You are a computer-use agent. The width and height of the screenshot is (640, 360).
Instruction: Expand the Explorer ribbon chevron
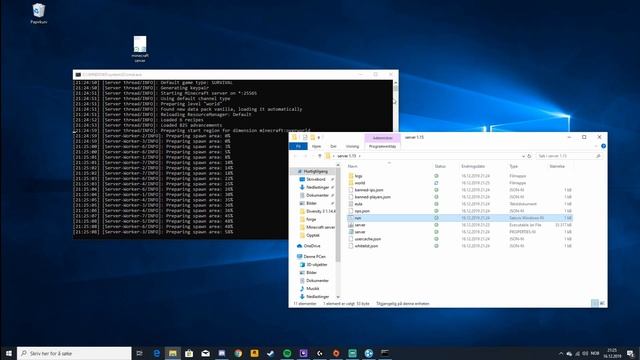pyautogui.click(x=596, y=146)
